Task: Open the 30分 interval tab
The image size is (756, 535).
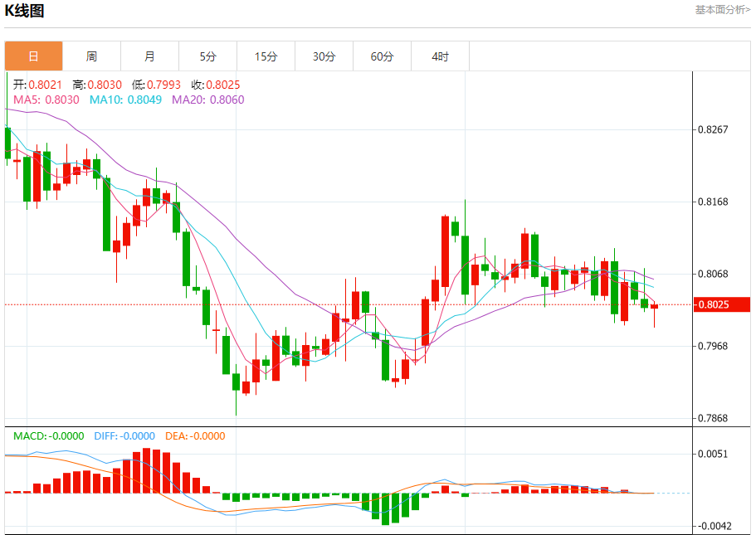Action: (324, 56)
